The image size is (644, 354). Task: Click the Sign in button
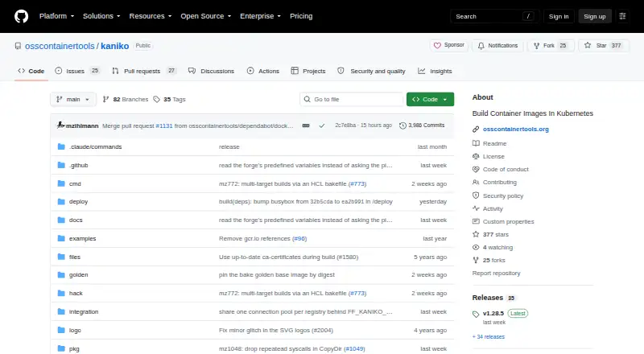[x=559, y=16]
